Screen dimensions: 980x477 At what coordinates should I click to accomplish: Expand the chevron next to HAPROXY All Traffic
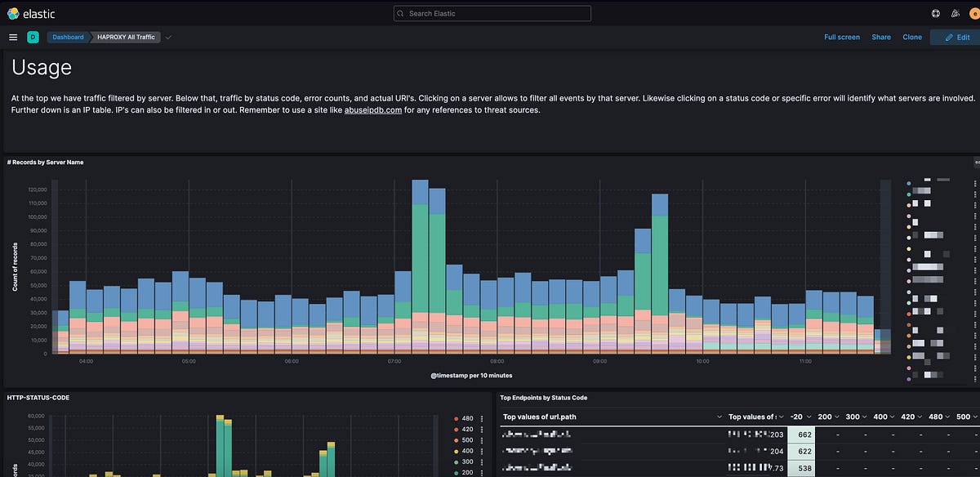pos(168,37)
